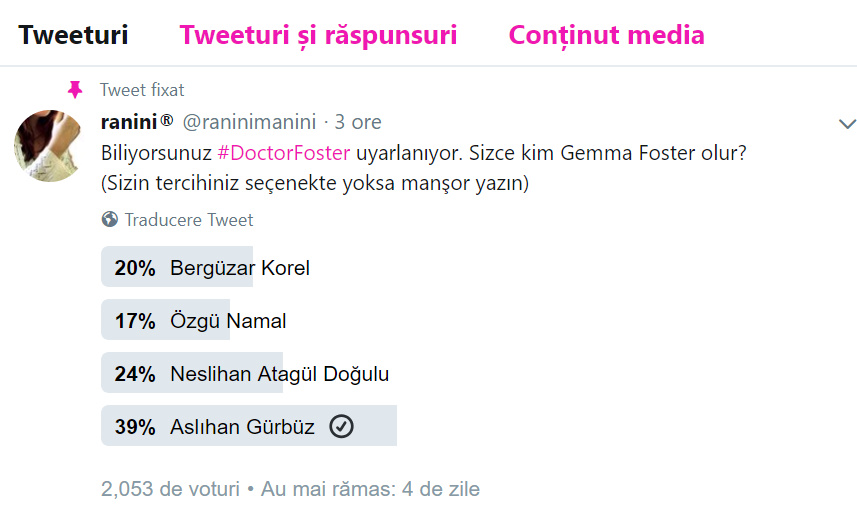
Task: Open the Tweeturi și răspunsuri tab
Action: [x=318, y=35]
